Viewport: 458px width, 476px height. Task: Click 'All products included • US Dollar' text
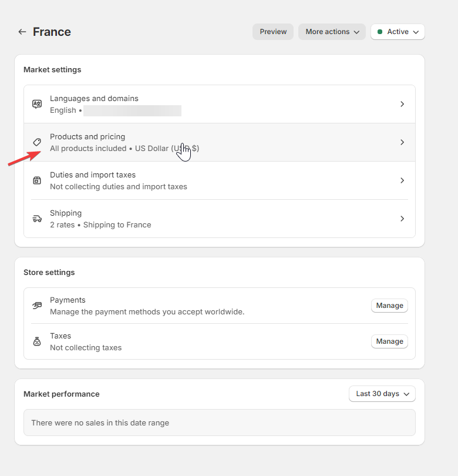click(x=124, y=148)
